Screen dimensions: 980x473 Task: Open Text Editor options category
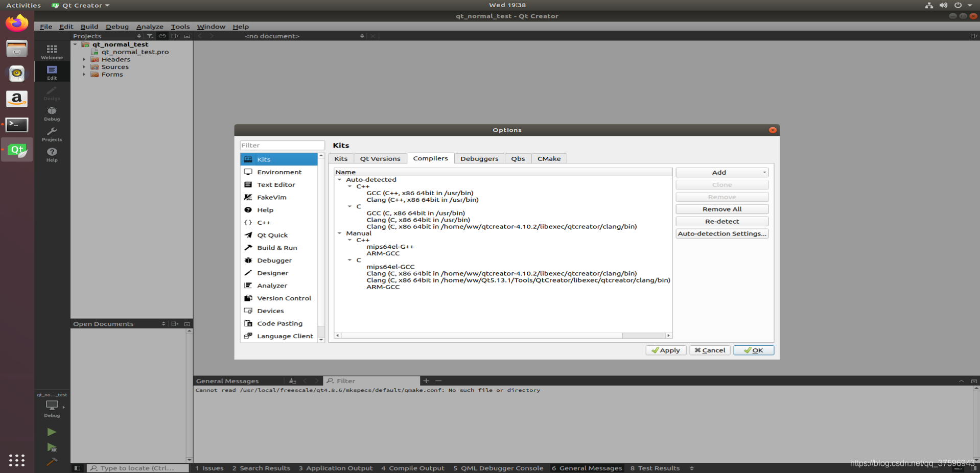point(278,184)
